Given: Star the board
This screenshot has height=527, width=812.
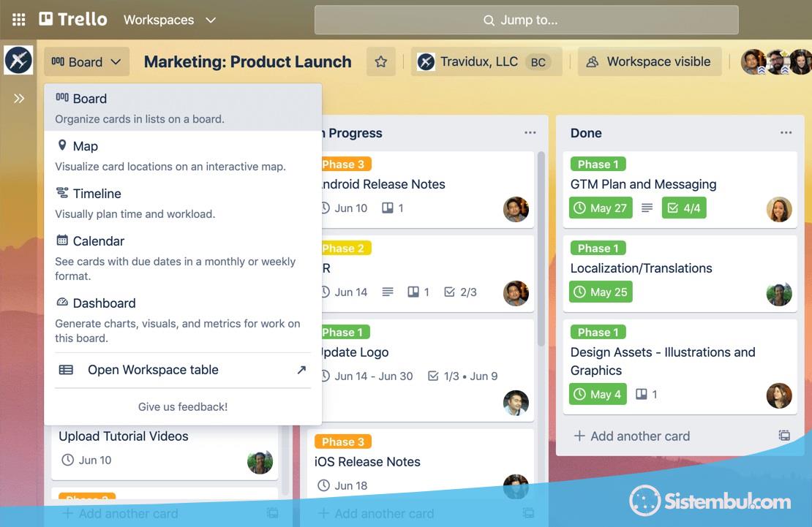Looking at the screenshot, I should click(x=381, y=61).
